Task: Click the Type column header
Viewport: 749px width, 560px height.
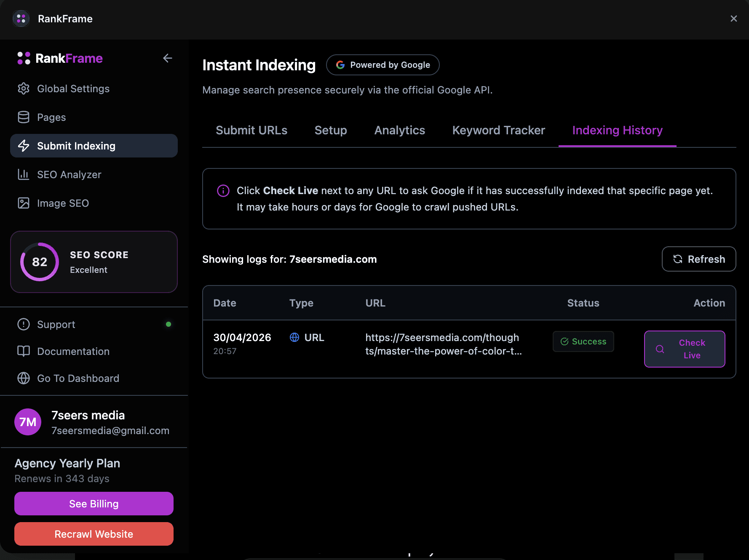Action: 302,303
